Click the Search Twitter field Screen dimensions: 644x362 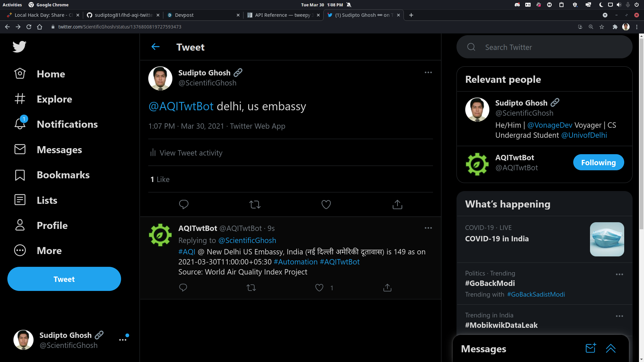tap(544, 47)
